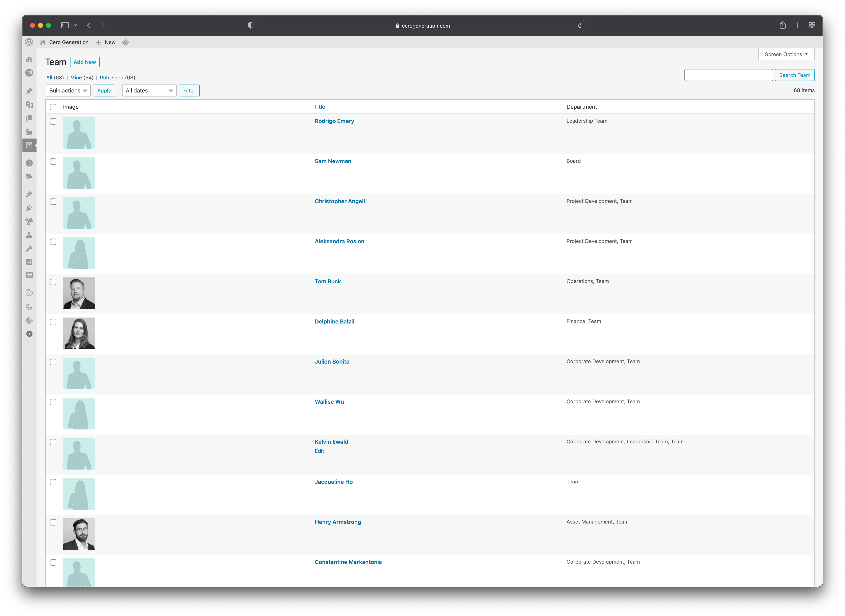Viewport: 845px width, 616px height.
Task: Open the Dashboard gauge icon in sidebar
Action: pyautogui.click(x=29, y=60)
